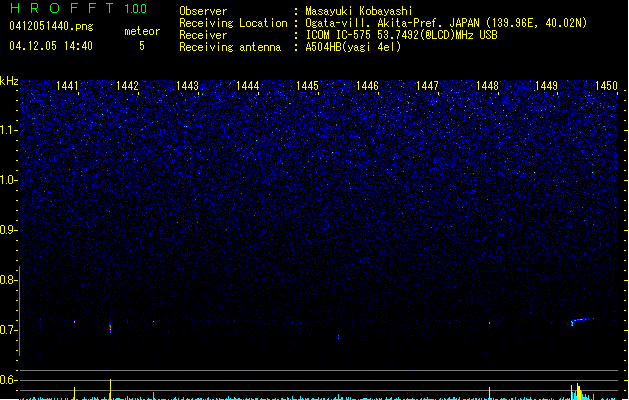This screenshot has height=400, width=629.
Task: Click the yellow power spike near 1441
Action: [74, 393]
